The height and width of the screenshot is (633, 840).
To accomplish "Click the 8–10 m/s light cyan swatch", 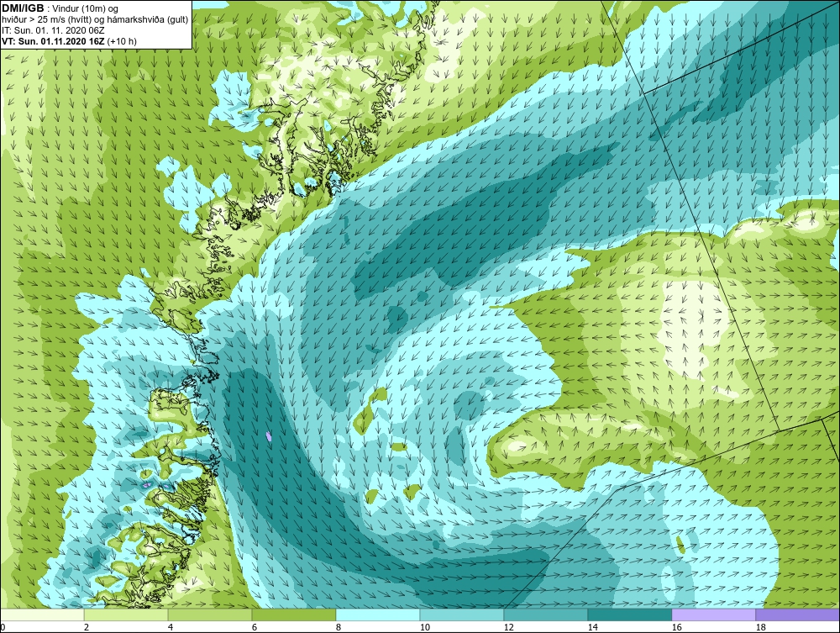I will tap(378, 615).
